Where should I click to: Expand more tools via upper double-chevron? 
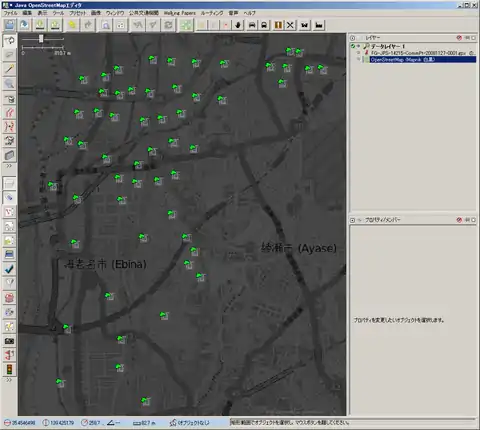pyautogui.click(x=9, y=166)
